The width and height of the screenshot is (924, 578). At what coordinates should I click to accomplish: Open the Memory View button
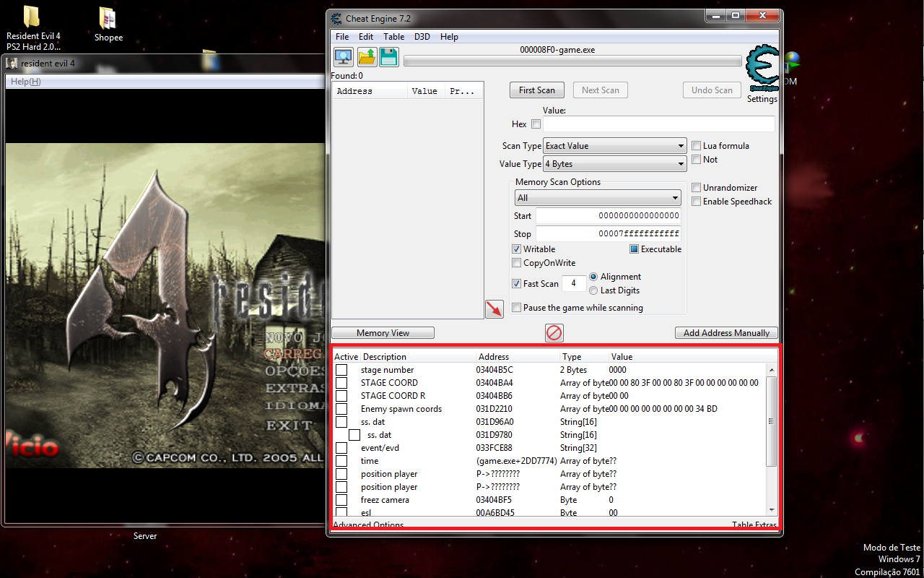pos(383,333)
